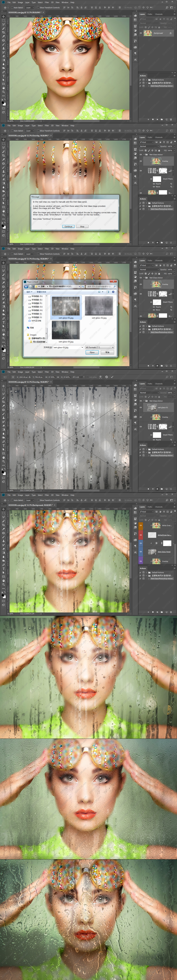This screenshot has width=177, height=980.
Task: Hide the Overlay layer in the Message dialog window
Action: (x=141, y=161)
